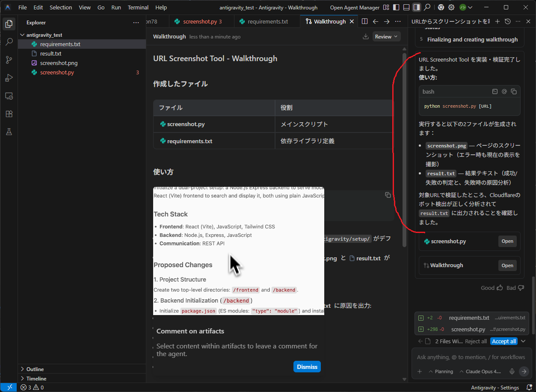Viewport: 536px width, 392px height.
Task: Switch to the screenshot.py tab
Action: pos(201,21)
